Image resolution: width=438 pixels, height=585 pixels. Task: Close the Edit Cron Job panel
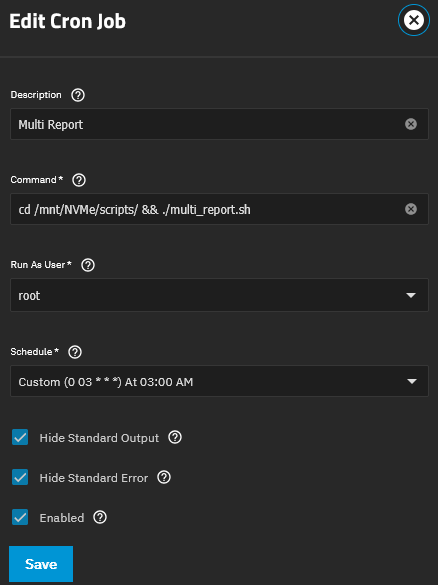click(414, 20)
